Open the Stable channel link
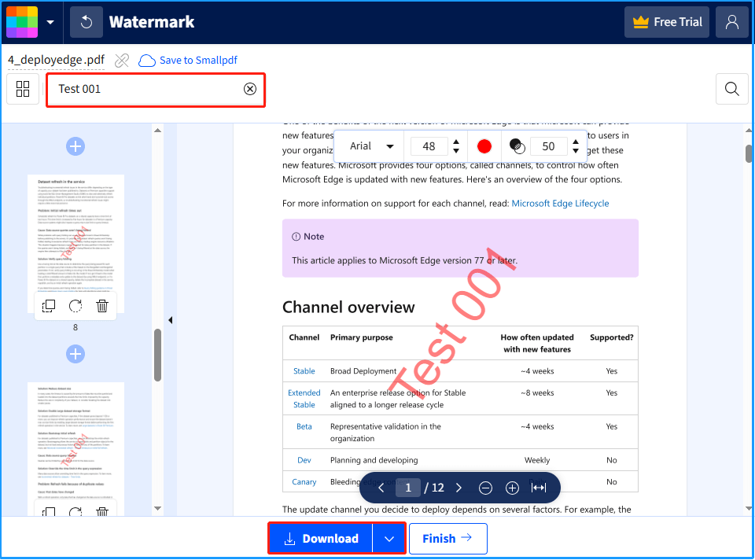The height and width of the screenshot is (560, 755). 304,371
